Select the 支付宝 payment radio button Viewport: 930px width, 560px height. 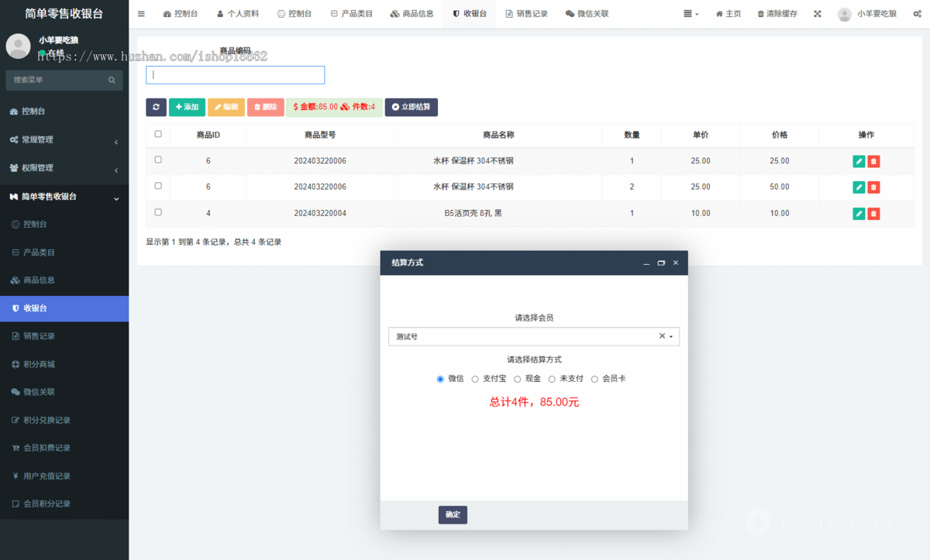(x=474, y=379)
